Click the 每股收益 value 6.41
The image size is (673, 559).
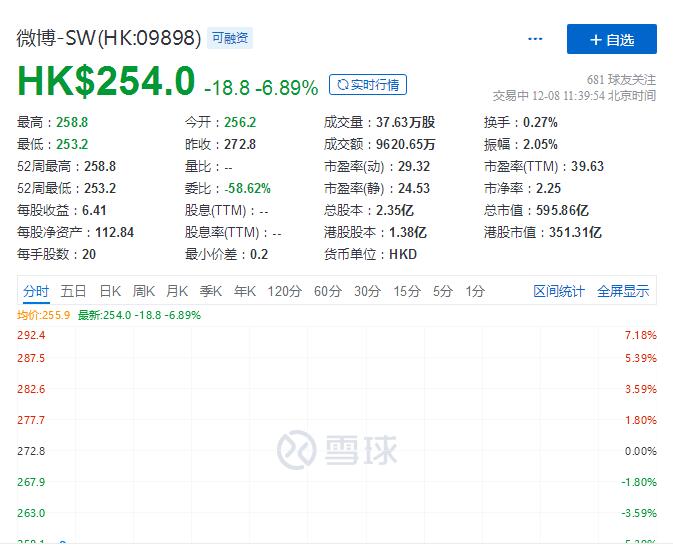pyautogui.click(x=94, y=210)
